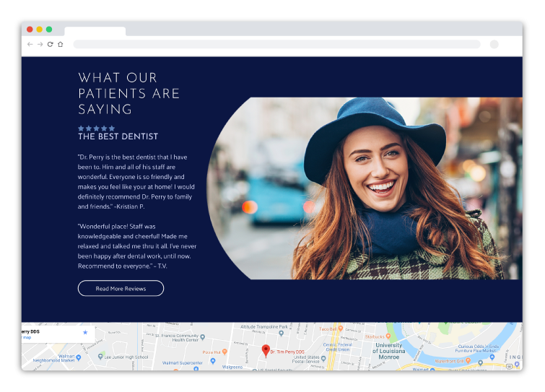The width and height of the screenshot is (545, 392).
Task: Select the St. Francis Community Health Center marker
Action: 203,337
